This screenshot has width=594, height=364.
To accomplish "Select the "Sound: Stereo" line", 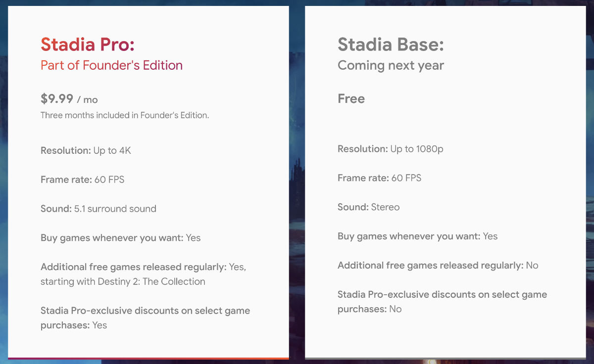I will point(368,207).
